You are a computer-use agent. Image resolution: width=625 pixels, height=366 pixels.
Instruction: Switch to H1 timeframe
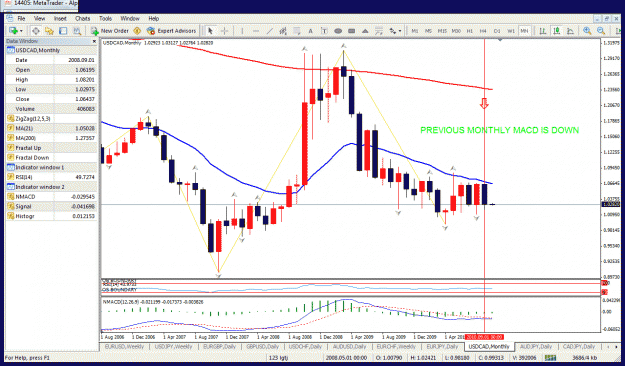click(470, 31)
